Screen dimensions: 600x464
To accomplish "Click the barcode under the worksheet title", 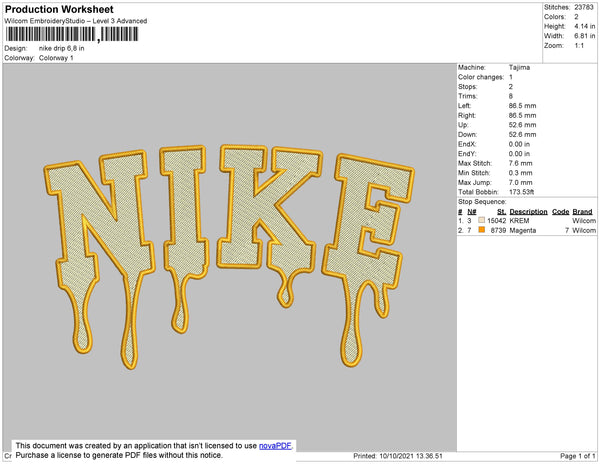I will pos(72,34).
